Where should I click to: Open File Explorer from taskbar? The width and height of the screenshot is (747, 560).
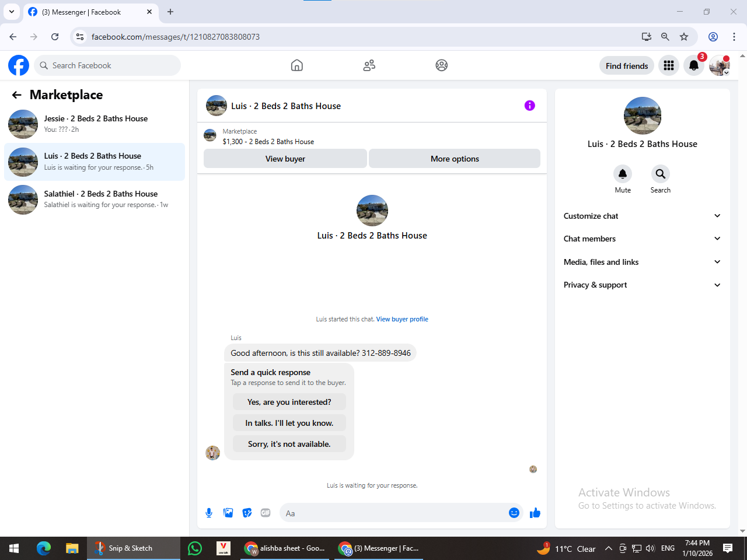[x=72, y=548]
